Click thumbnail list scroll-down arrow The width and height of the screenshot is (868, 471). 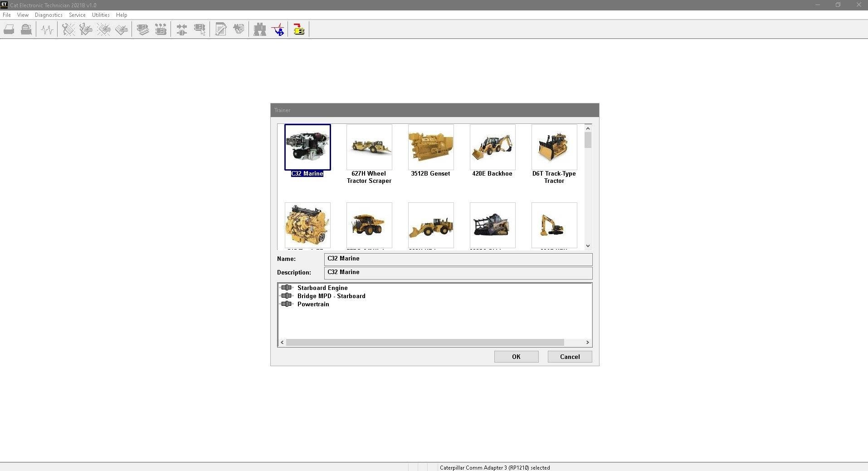pos(588,245)
